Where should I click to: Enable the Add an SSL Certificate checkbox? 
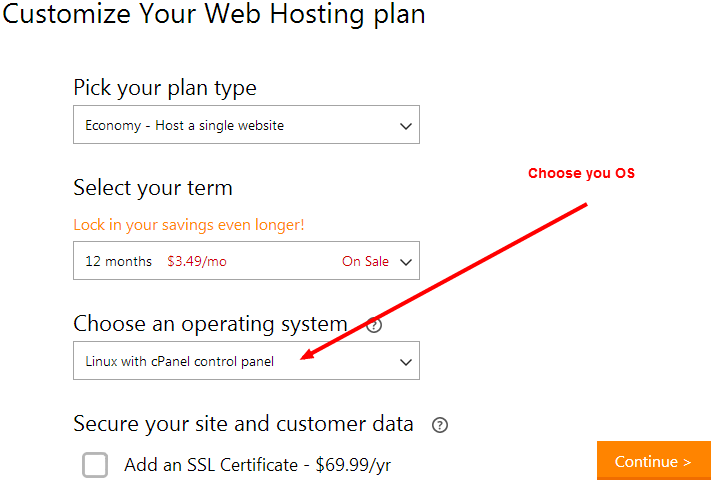(x=96, y=465)
